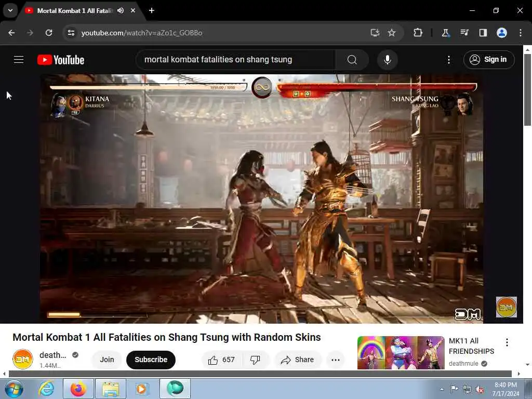The height and width of the screenshot is (399, 532).
Task: Click the video title text
Action: [167, 337]
